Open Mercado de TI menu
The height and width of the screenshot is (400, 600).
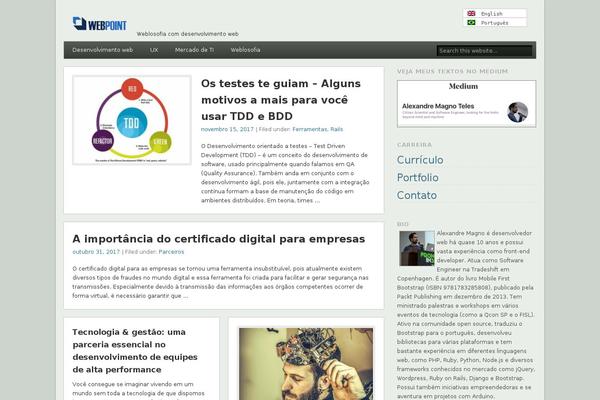point(194,50)
